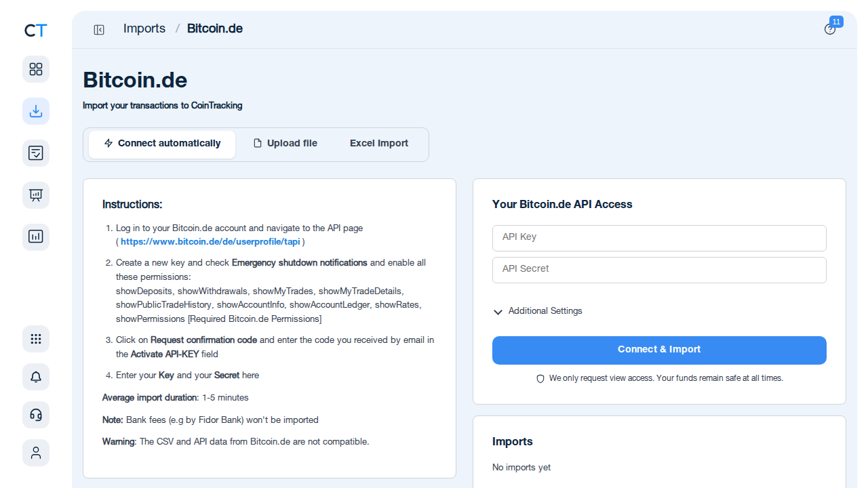Click the shield view-access icon
This screenshot has height=488, width=868.
coord(540,379)
